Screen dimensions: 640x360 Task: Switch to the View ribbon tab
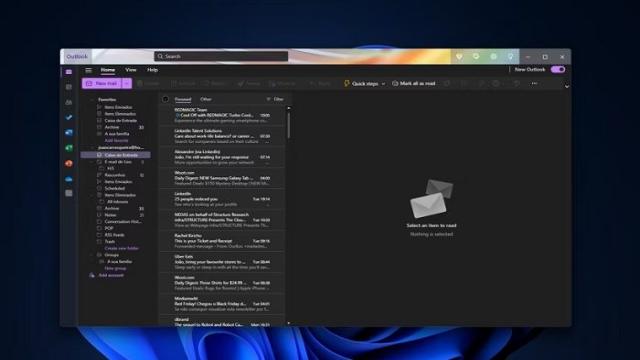click(x=131, y=70)
